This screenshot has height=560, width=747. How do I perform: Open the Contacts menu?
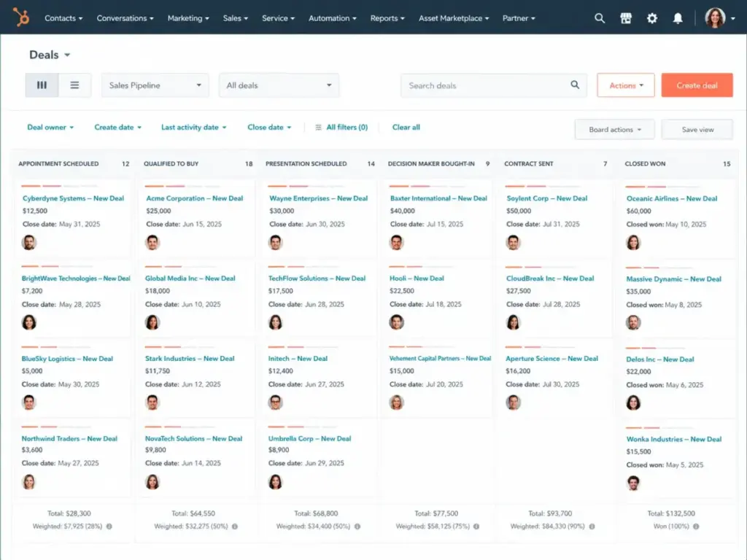pos(63,18)
